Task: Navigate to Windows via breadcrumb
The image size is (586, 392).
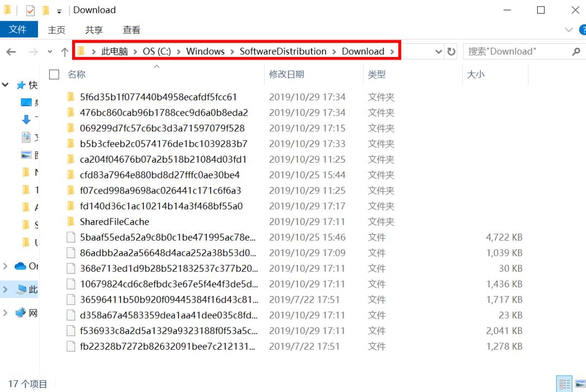Action: (205, 51)
